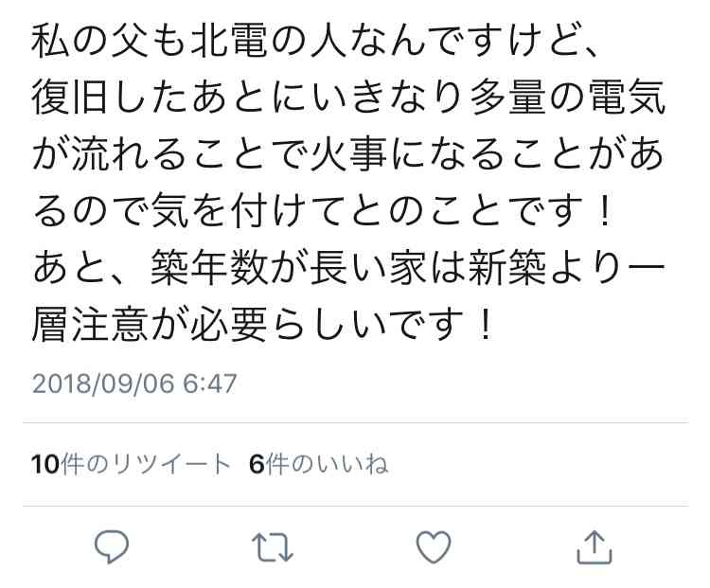Like the tweet with the heart icon
710x588 pixels.
(x=434, y=546)
